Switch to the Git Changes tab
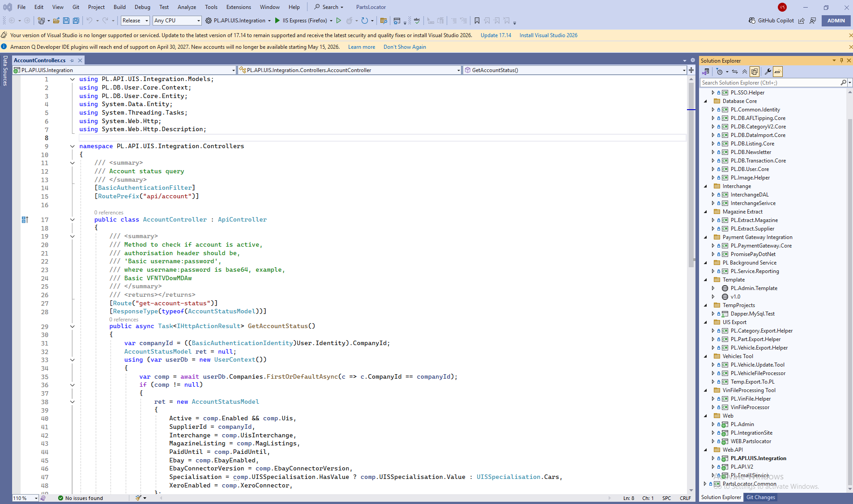Viewport: 853px width, 504px height. [760, 497]
